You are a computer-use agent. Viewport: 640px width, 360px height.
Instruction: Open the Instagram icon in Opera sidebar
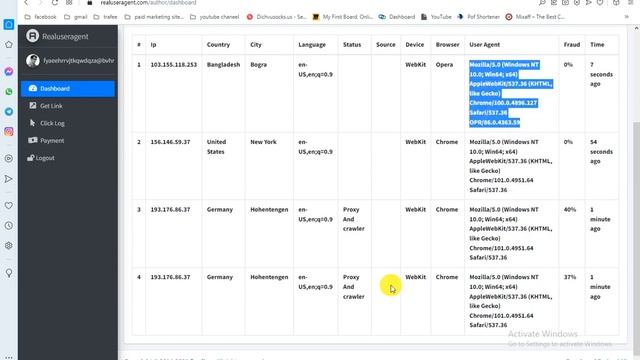pyautogui.click(x=9, y=131)
